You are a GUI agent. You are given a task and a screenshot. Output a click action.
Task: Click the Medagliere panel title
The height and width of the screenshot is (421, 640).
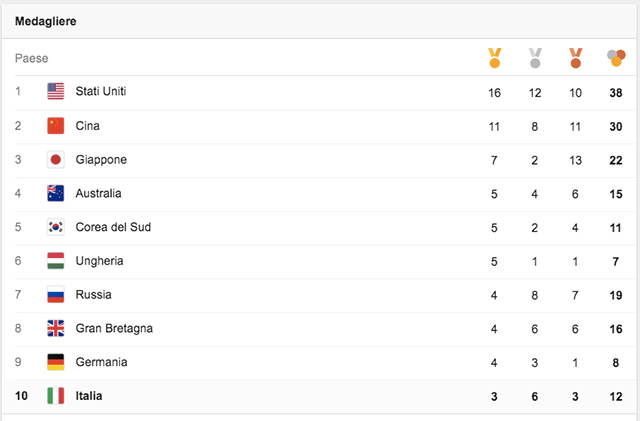[x=46, y=21]
